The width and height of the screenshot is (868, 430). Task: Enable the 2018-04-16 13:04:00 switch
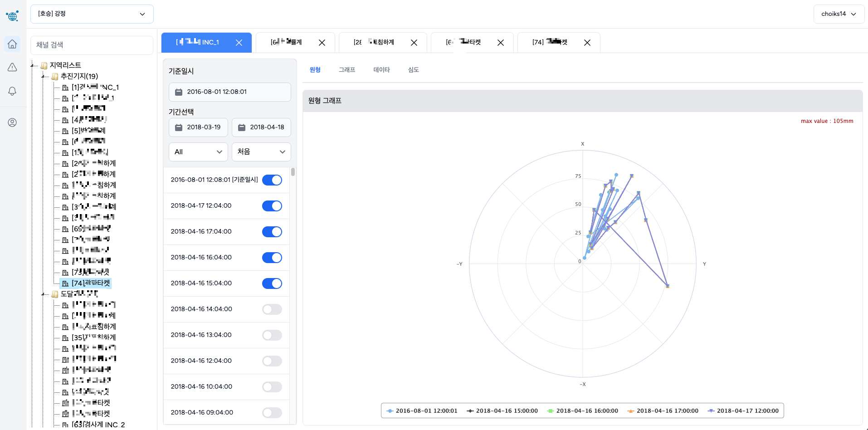pos(272,335)
